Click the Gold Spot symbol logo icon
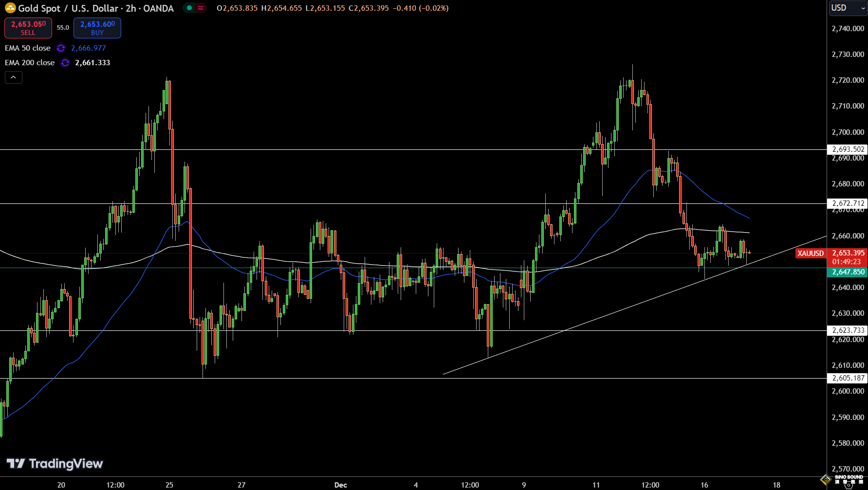This screenshot has width=868, height=490. [10, 8]
